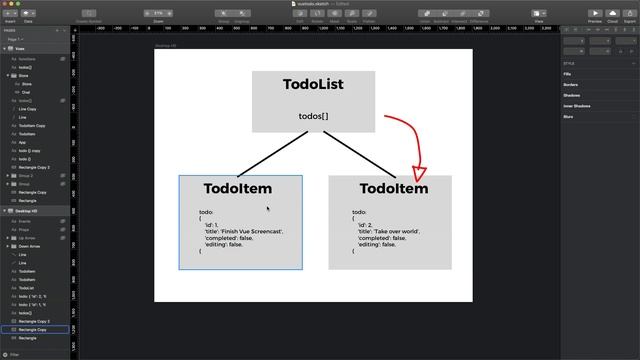The image size is (640, 360).
Task: Open the View options menu
Action: click(539, 13)
